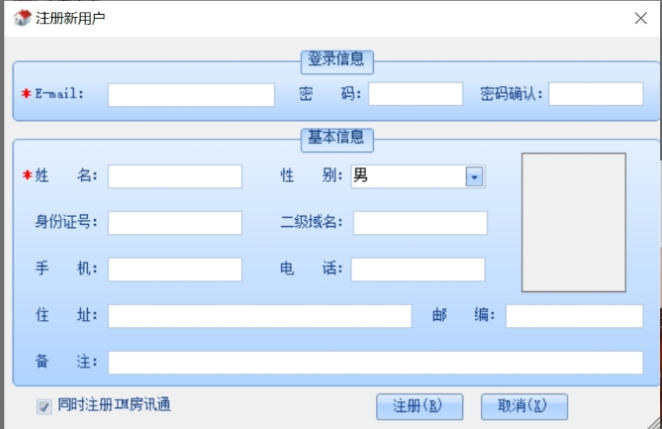Select the 备注 remarks text field
Viewport: 662px width, 429px height.
coord(375,362)
